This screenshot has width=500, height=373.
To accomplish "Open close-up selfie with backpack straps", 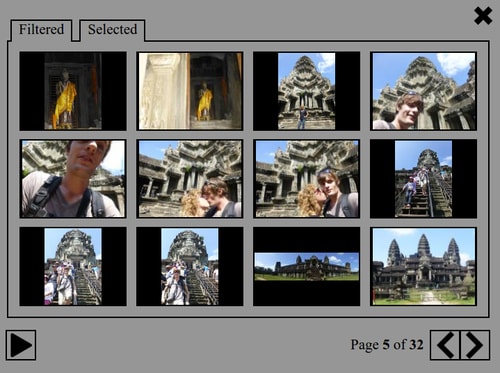I will pos(73,179).
